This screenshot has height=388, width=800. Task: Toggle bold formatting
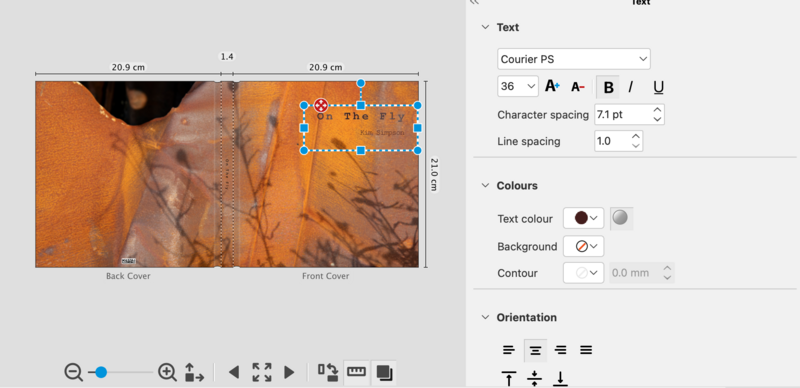click(608, 87)
